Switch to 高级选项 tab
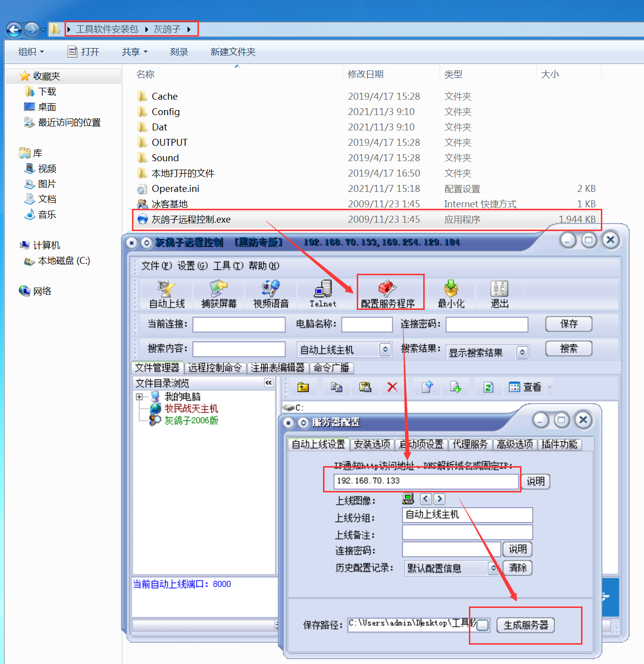Screen dimensions: 644x664 point(515,444)
